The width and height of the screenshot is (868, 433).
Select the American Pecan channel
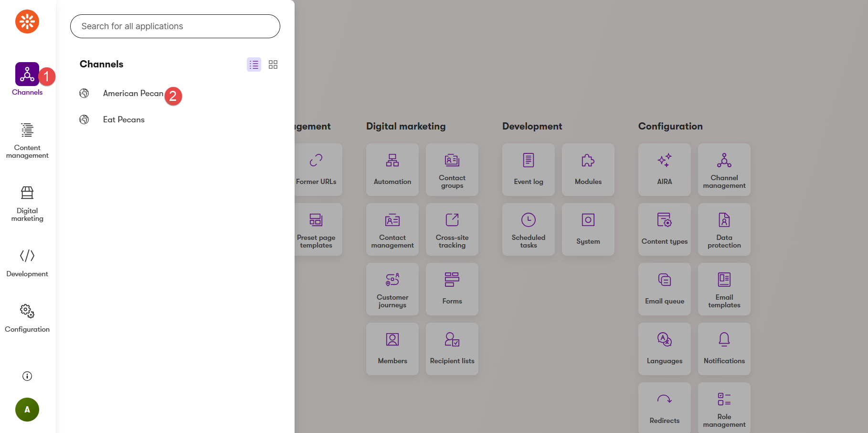[x=133, y=93]
